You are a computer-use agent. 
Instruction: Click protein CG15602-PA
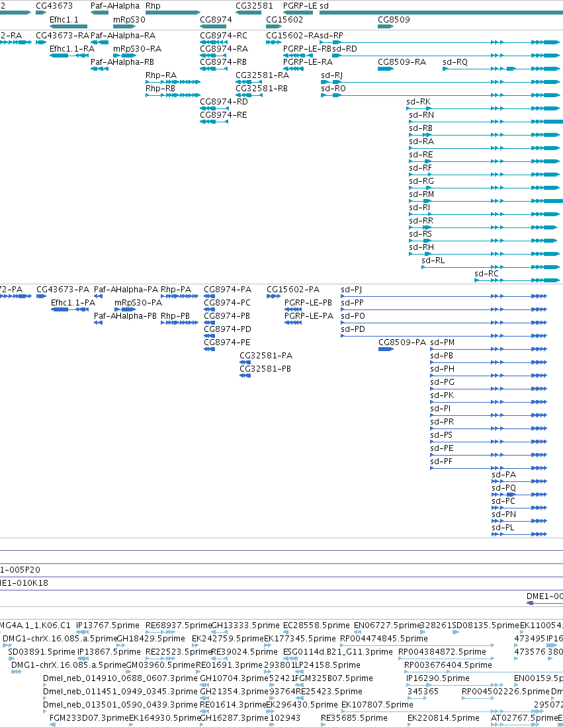[293, 290]
